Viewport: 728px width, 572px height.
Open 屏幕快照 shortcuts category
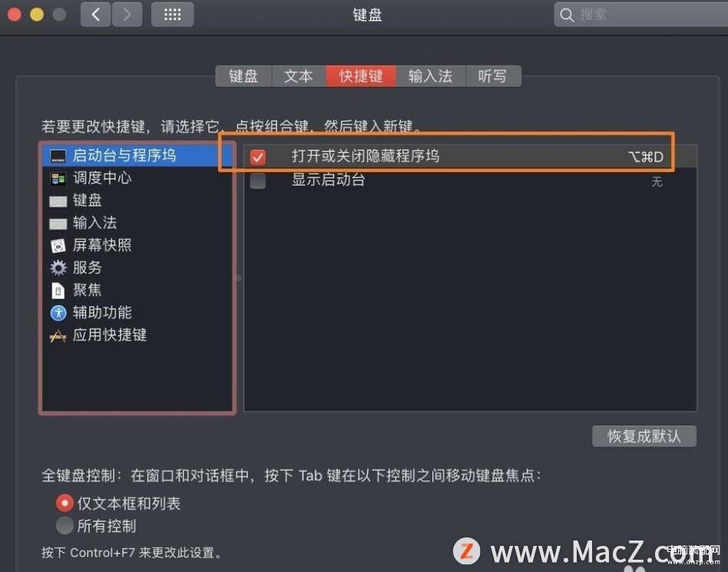click(91, 245)
